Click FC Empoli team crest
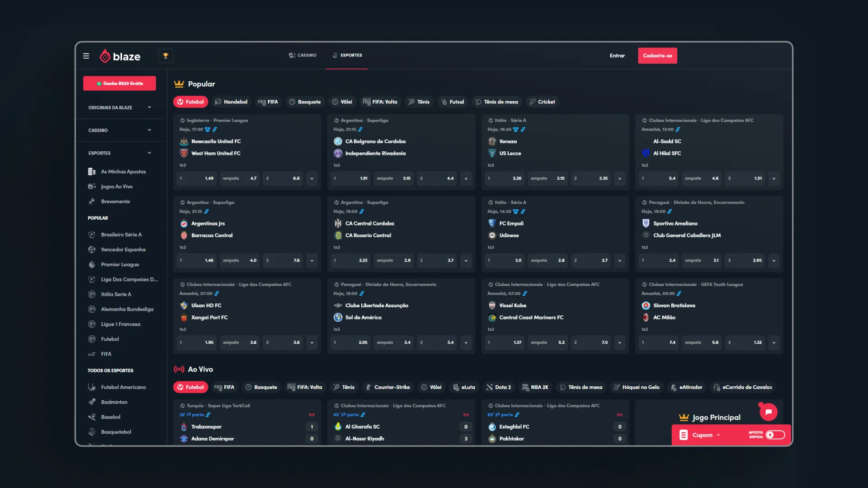The height and width of the screenshot is (488, 868). pyautogui.click(x=492, y=223)
